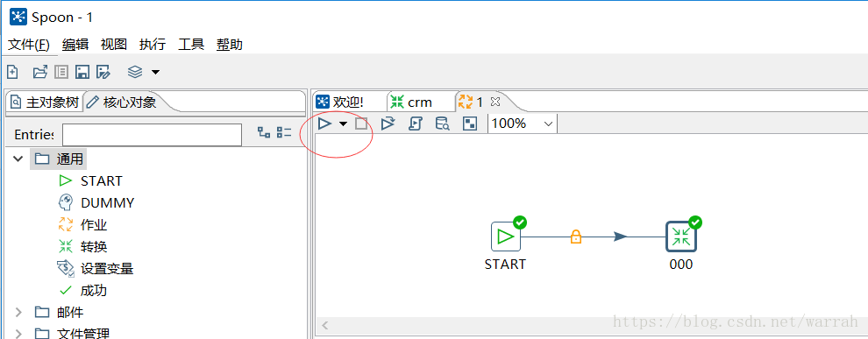Select the 作业 job entry

coord(82,225)
